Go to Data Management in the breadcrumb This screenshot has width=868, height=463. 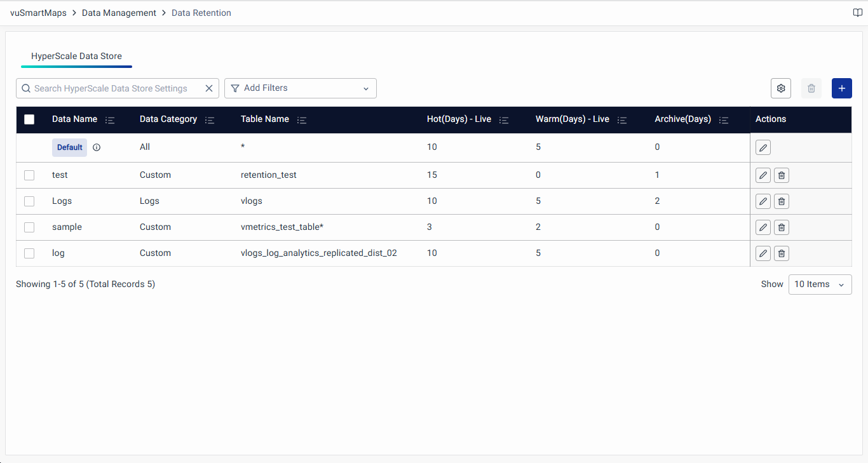point(119,13)
